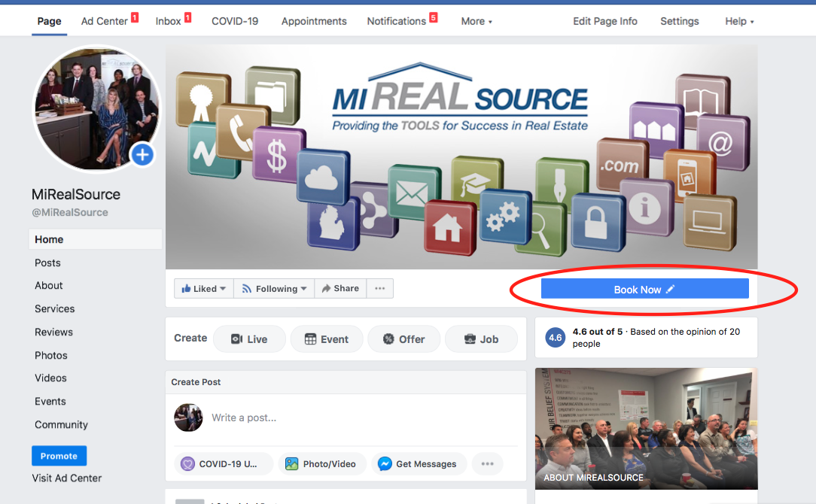Open Posts in the sidebar

click(47, 263)
